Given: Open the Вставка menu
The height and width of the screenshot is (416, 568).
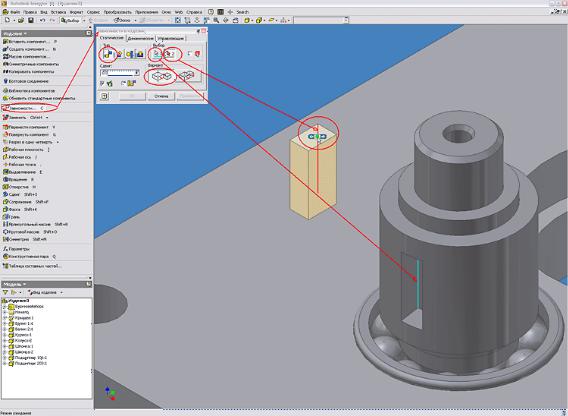Looking at the screenshot, I should coord(58,12).
